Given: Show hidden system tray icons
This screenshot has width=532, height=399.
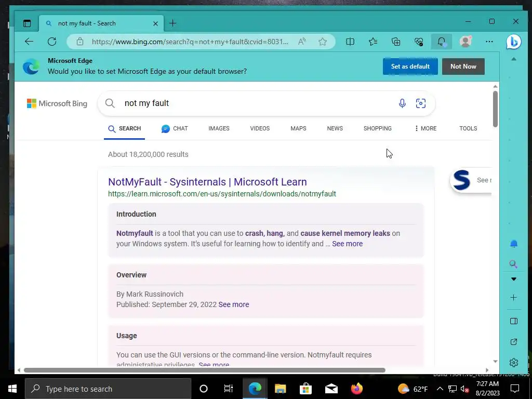Looking at the screenshot, I should pyautogui.click(x=440, y=389).
